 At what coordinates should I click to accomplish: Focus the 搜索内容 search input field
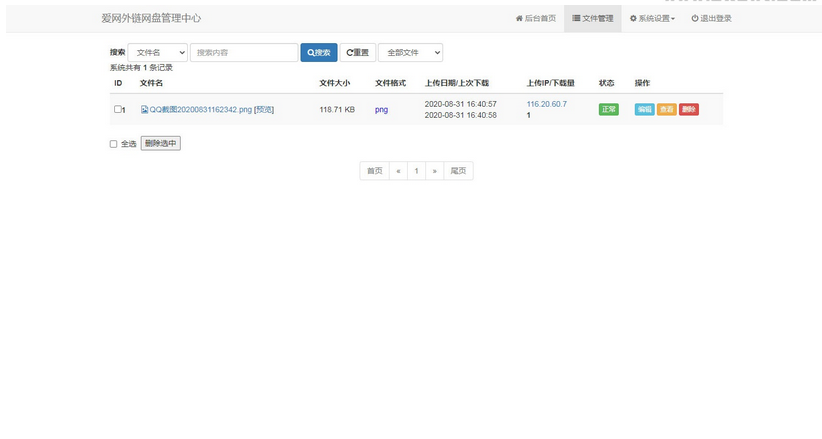pos(244,52)
